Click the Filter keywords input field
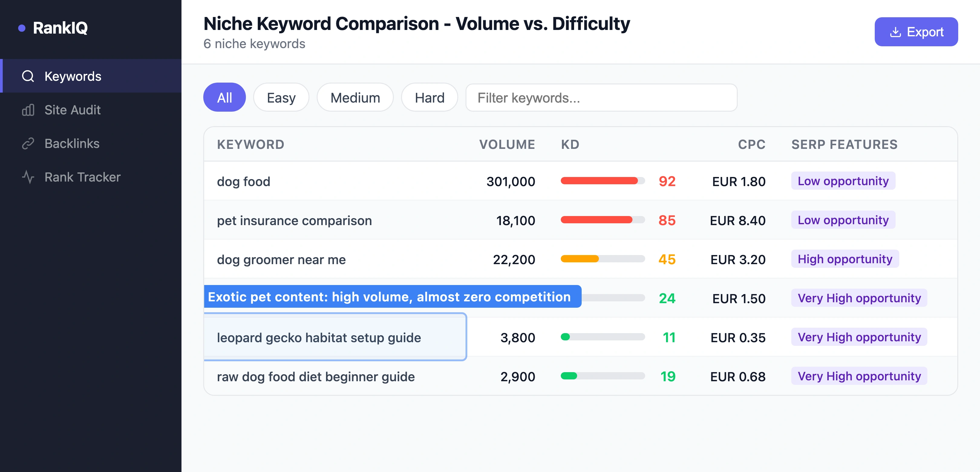 tap(601, 97)
